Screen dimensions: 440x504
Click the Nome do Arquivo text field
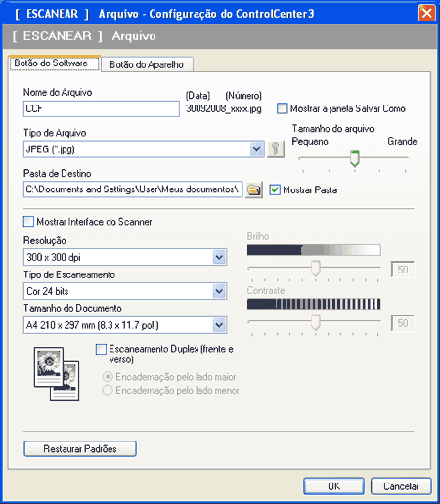point(102,108)
